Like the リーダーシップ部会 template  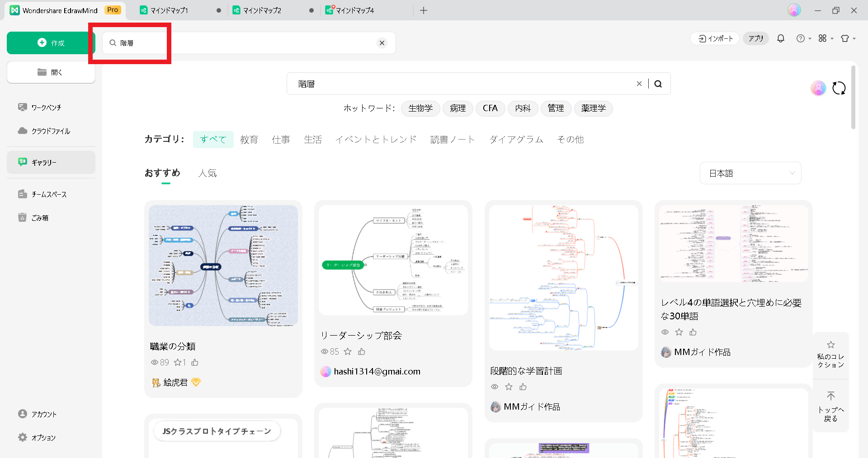[x=362, y=351]
